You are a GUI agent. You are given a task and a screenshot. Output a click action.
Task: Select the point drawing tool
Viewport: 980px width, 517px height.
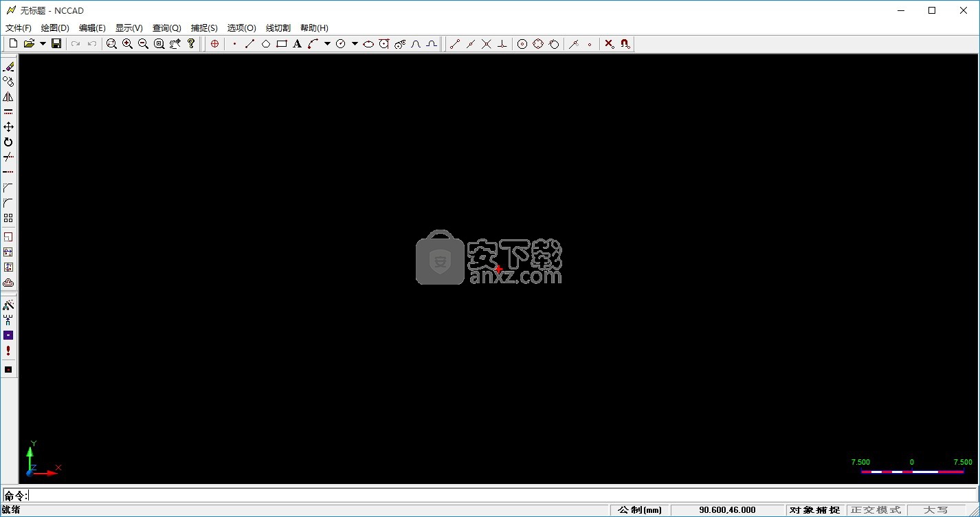pos(234,44)
